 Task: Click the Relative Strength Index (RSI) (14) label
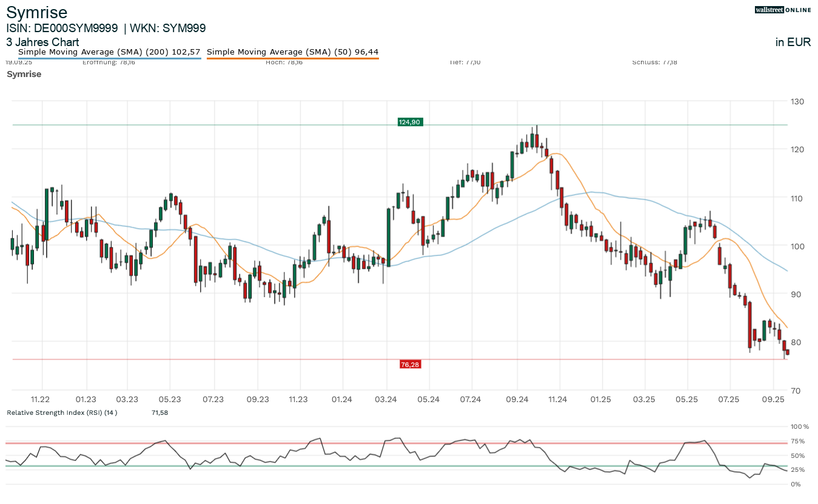point(62,412)
